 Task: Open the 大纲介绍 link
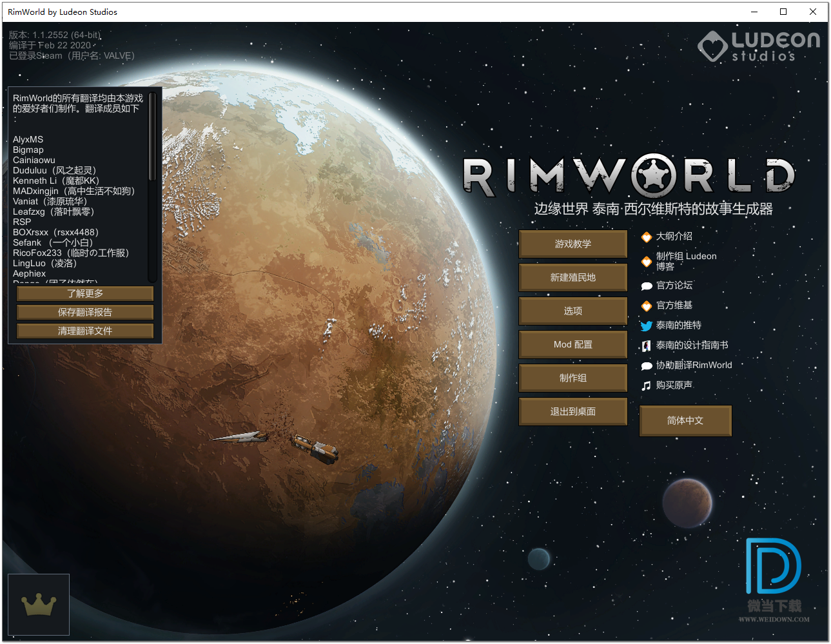(x=674, y=236)
